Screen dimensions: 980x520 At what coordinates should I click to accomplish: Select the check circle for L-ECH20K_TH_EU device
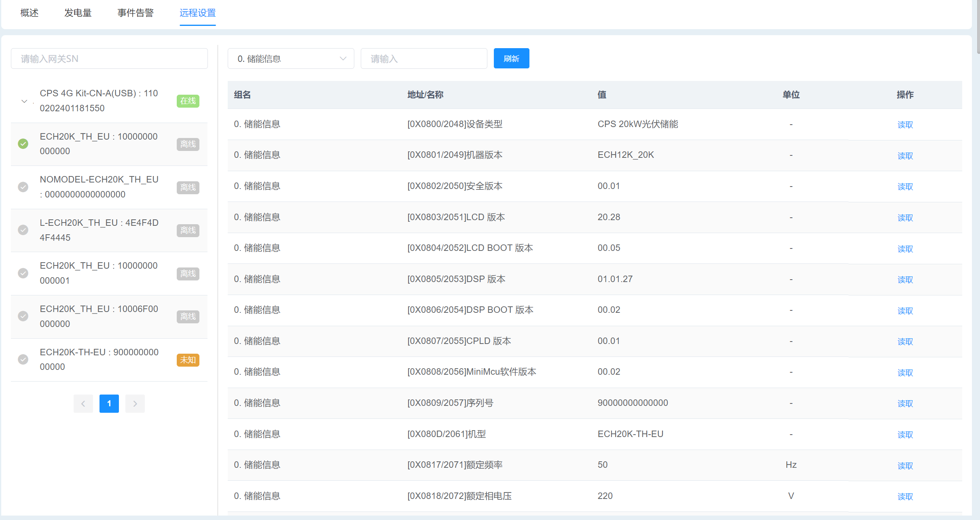[23, 230]
